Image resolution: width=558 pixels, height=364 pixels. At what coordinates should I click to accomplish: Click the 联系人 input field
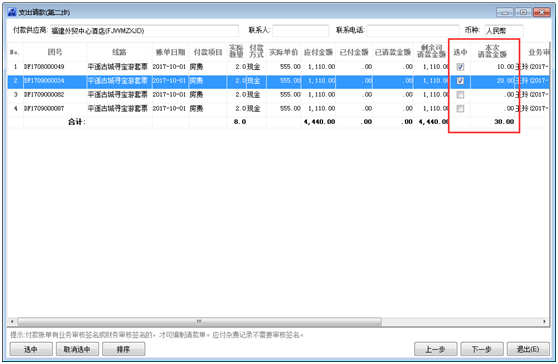301,31
